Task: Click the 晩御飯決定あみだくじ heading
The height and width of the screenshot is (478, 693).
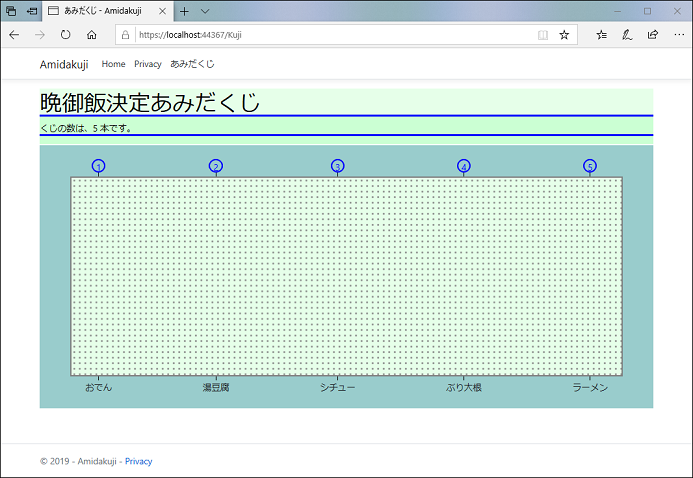Action: (x=150, y=102)
